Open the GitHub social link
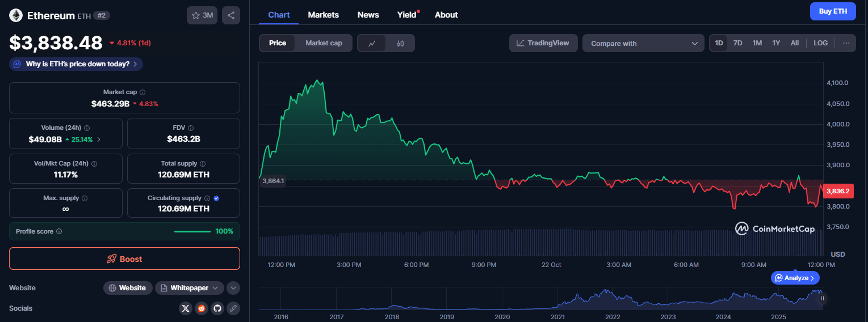 (x=217, y=308)
